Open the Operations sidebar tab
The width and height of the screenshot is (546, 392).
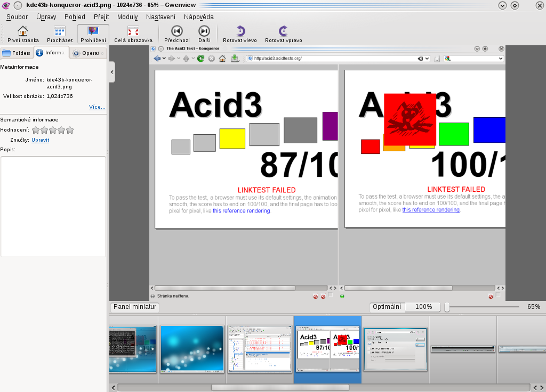pos(89,53)
